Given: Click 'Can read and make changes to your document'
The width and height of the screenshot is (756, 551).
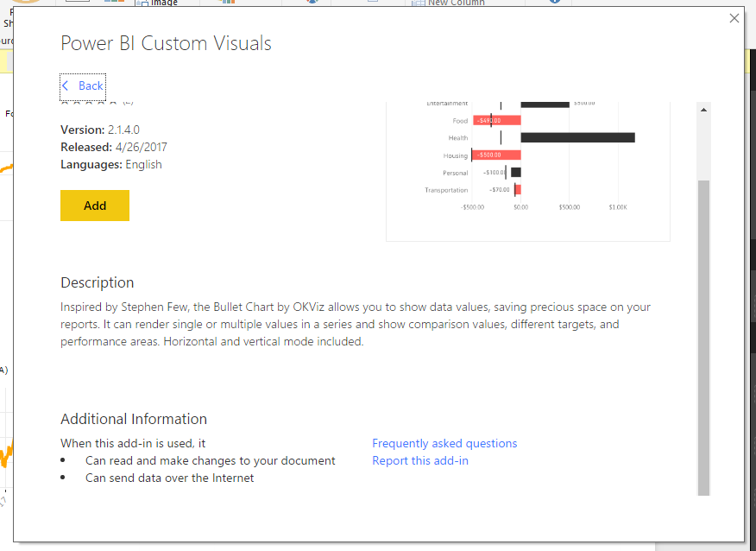Looking at the screenshot, I should click(x=210, y=461).
